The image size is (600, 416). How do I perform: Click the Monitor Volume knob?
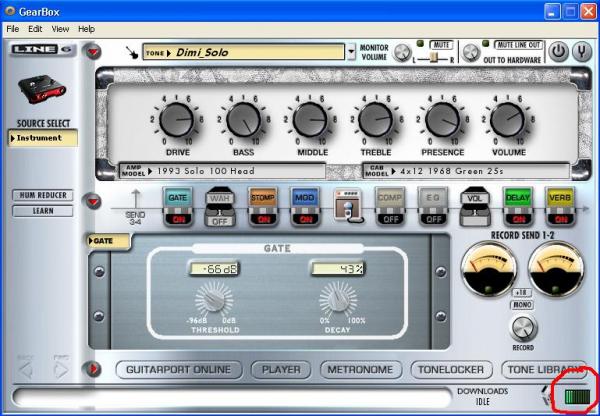tap(402, 52)
